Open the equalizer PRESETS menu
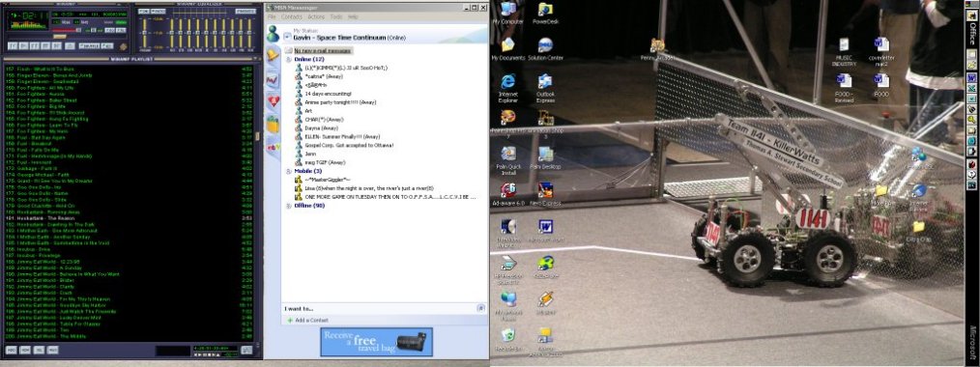This screenshot has height=367, width=980. point(245,12)
